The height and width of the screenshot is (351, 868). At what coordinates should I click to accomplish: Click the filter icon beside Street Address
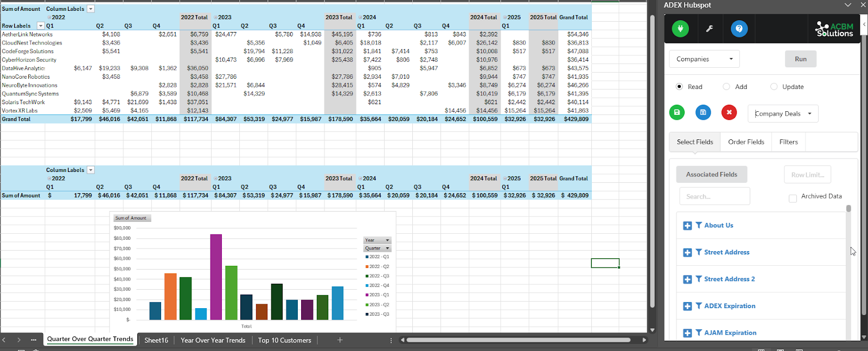pos(699,252)
